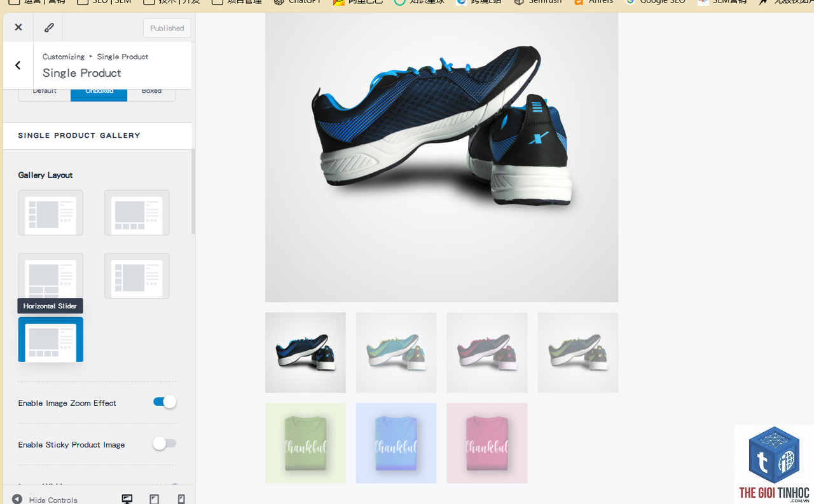Open the Semrush bookmark
Screen dimensions: 814x504
click(x=538, y=3)
